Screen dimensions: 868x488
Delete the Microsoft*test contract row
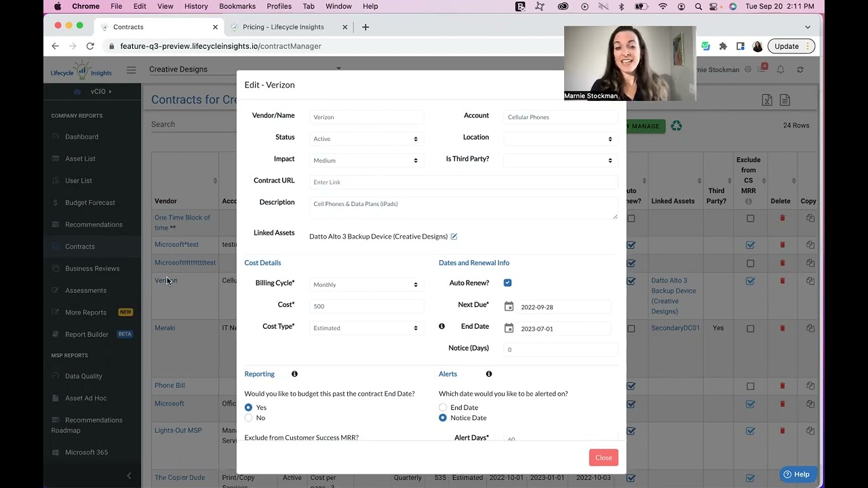(782, 245)
